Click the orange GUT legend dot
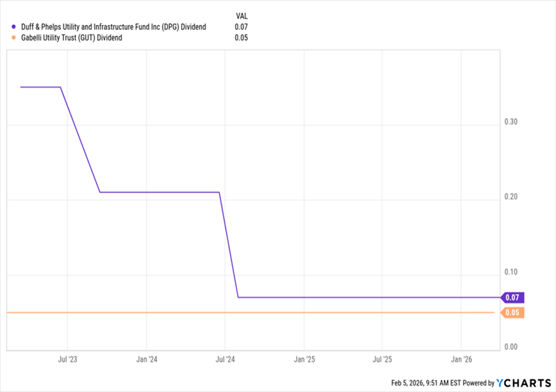 point(8,38)
